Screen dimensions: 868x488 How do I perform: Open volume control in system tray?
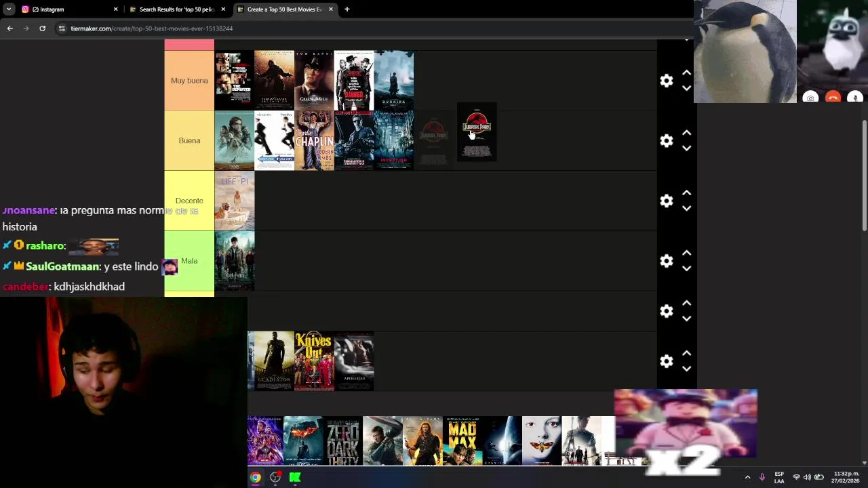pos(807,477)
